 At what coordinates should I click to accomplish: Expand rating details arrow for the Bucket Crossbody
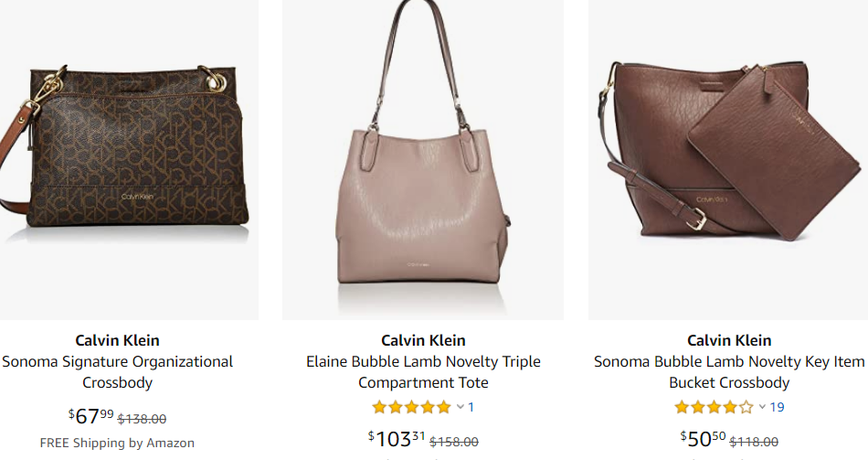[x=762, y=407]
